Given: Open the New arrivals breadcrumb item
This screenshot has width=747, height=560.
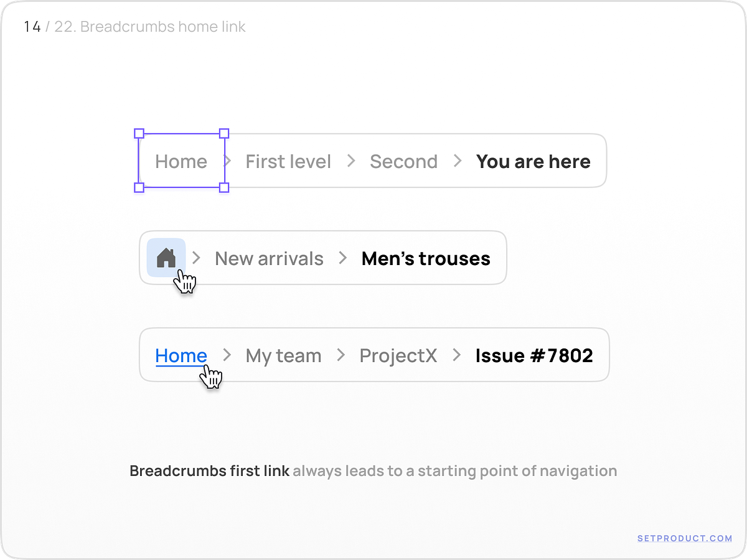Looking at the screenshot, I should click(x=269, y=258).
